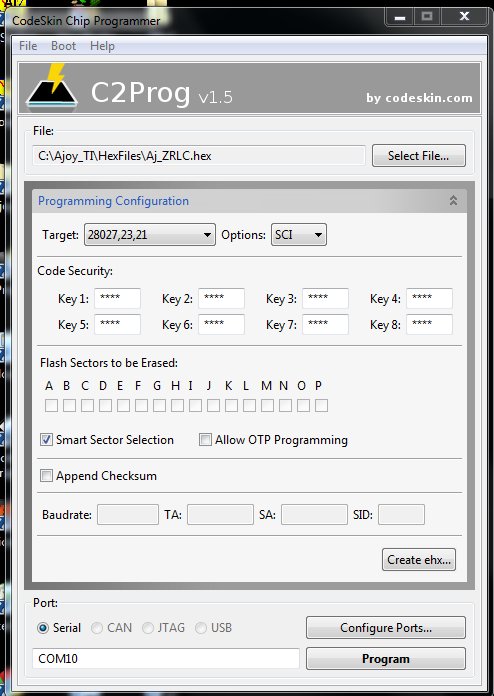Screen dimensions: 494x696
Task: Click the Key 8 field
Action: [429, 324]
